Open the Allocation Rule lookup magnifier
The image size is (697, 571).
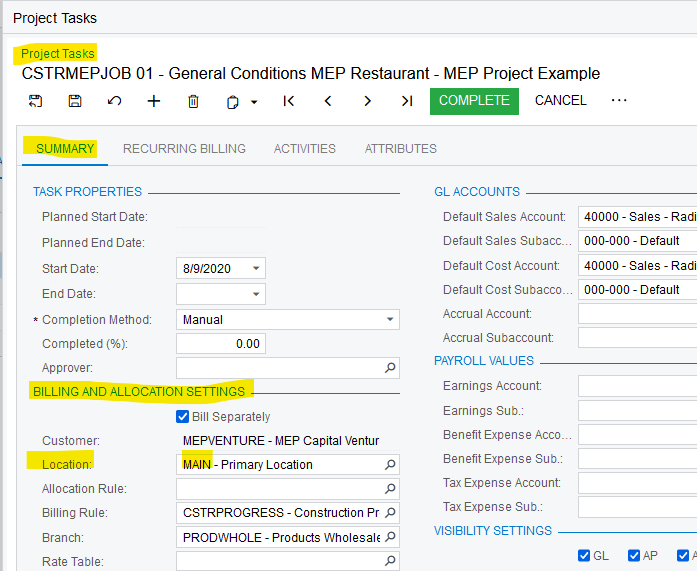pos(390,489)
